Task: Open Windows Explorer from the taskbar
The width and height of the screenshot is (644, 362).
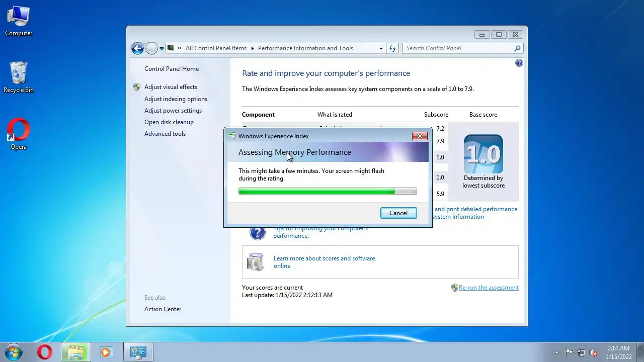Action: click(x=76, y=352)
